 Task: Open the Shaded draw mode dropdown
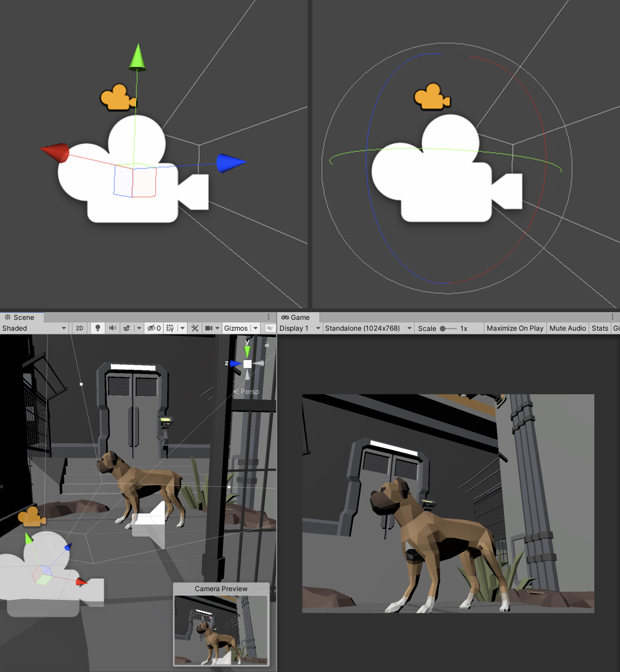pos(33,328)
